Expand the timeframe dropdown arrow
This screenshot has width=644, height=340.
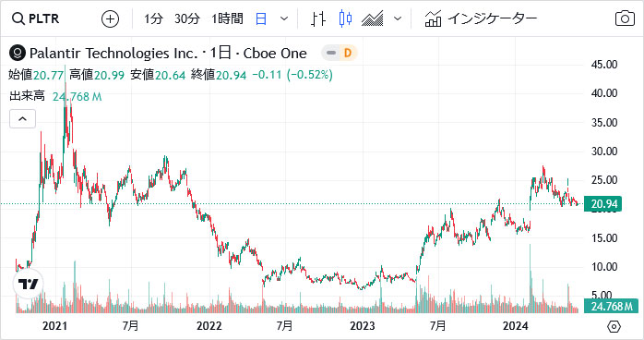pyautogui.click(x=284, y=18)
